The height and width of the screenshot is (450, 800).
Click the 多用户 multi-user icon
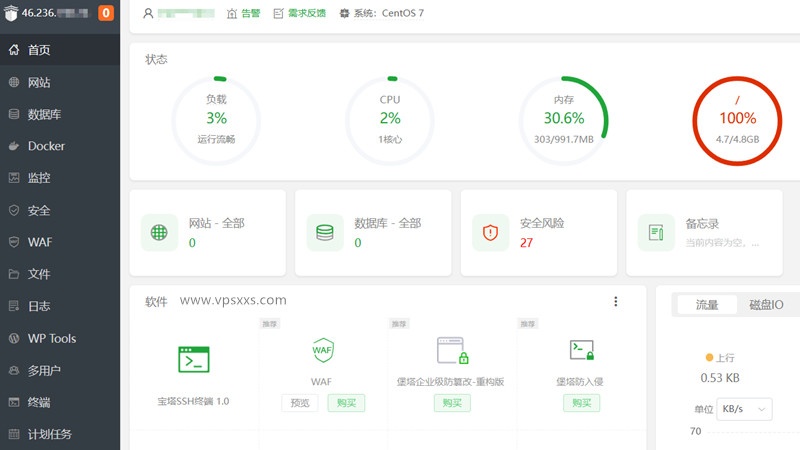click(x=14, y=370)
